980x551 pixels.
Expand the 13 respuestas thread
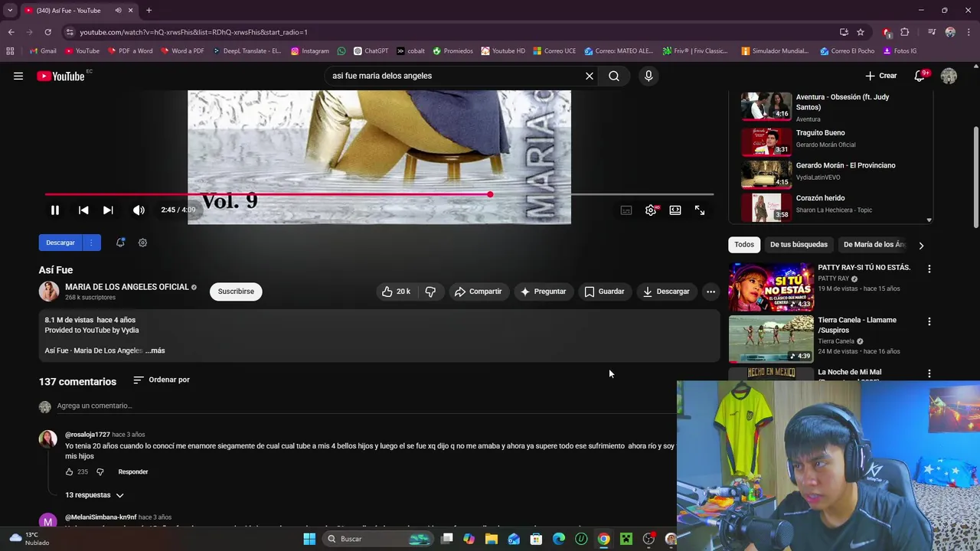click(x=94, y=495)
